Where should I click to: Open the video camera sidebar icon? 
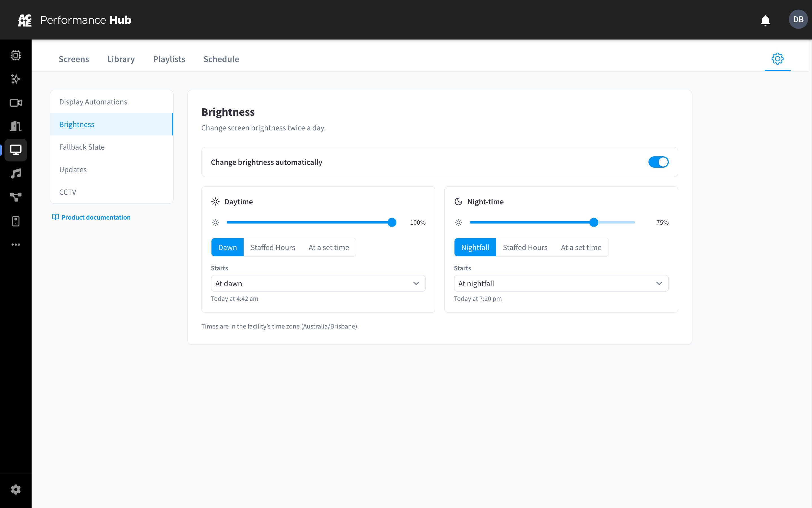click(16, 102)
